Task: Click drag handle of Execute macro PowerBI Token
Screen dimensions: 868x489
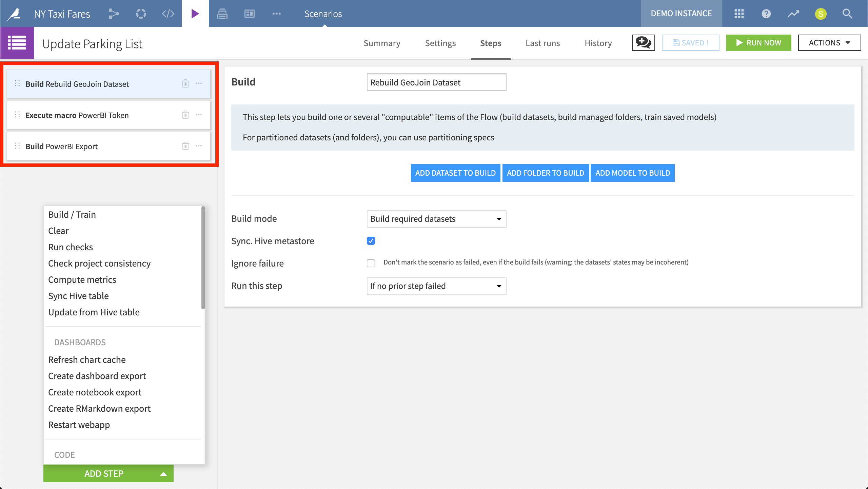Action: pos(17,115)
